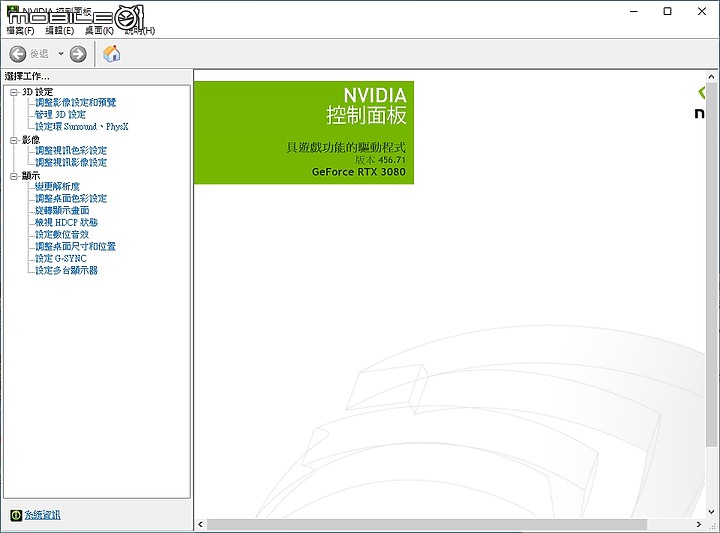Viewport: 720px width, 533px height.
Task: Open 調整視訊色彩設定 link
Action: [71, 150]
